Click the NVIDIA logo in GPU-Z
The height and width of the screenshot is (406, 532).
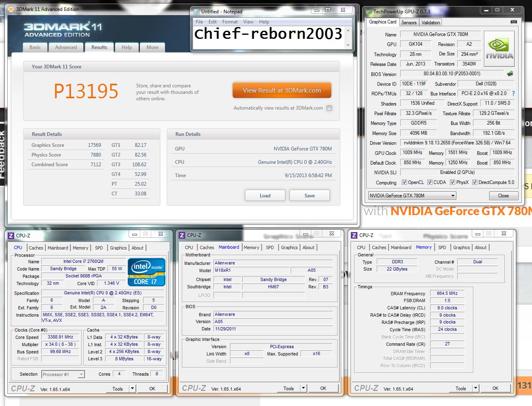point(500,49)
